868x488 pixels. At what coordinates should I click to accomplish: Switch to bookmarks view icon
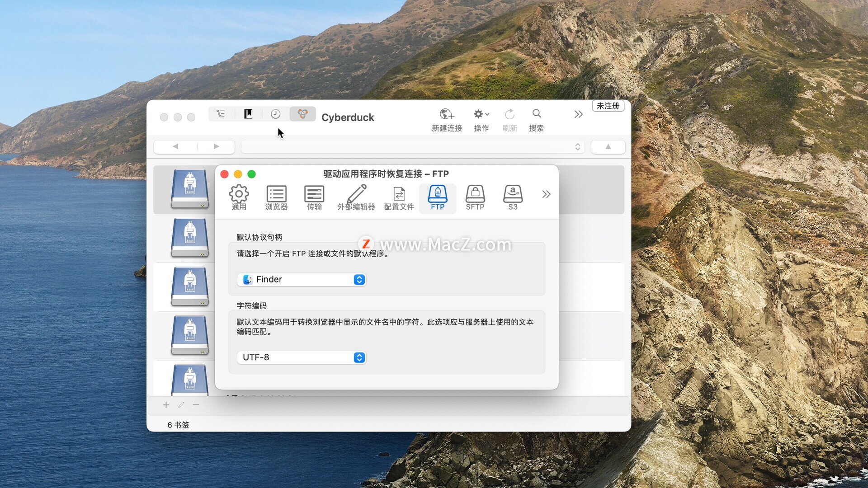[x=248, y=114]
